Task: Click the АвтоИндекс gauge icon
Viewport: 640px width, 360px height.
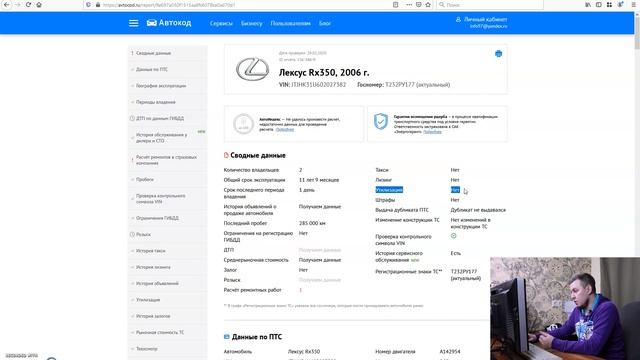Action: click(x=243, y=124)
